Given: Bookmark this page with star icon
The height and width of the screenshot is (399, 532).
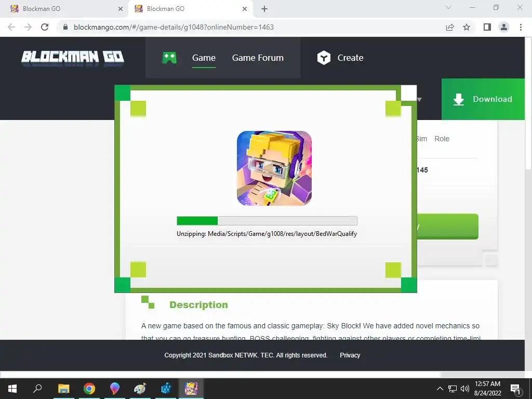Looking at the screenshot, I should (467, 27).
